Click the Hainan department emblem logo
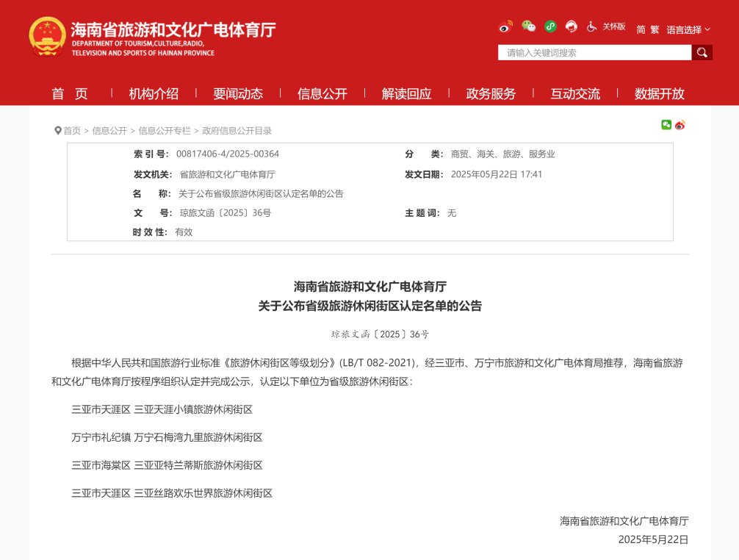 click(x=47, y=35)
